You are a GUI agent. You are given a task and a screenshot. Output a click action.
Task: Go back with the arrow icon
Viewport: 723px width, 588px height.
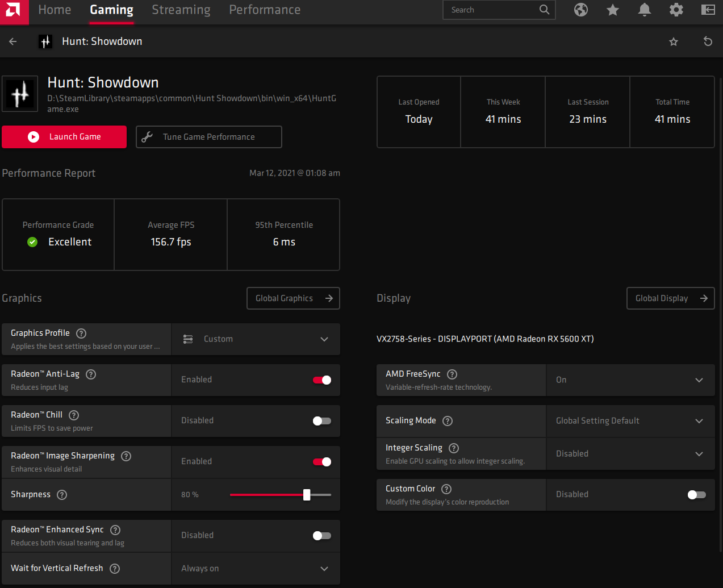point(13,41)
